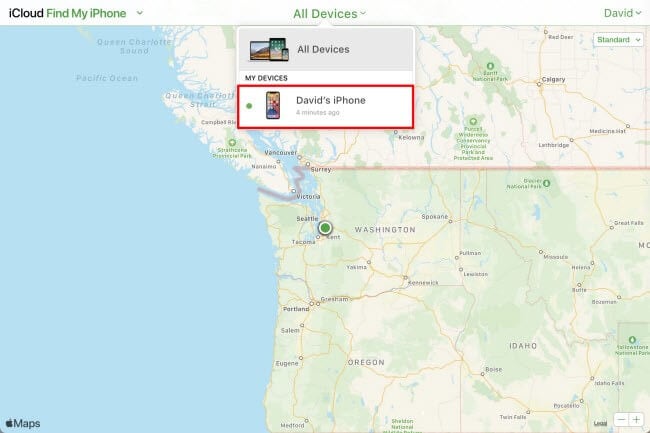Open the Legal link on the map
Image resolution: width=650 pixels, height=433 pixels.
600,423
